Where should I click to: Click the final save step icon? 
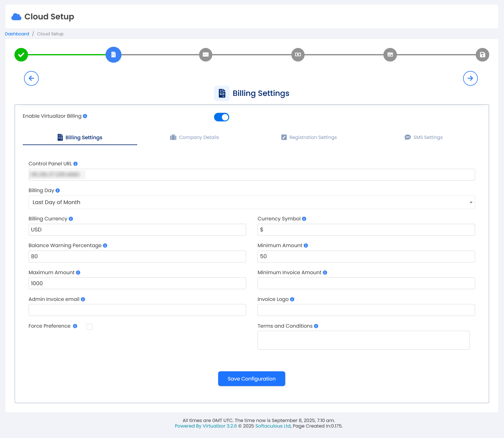pyautogui.click(x=482, y=55)
